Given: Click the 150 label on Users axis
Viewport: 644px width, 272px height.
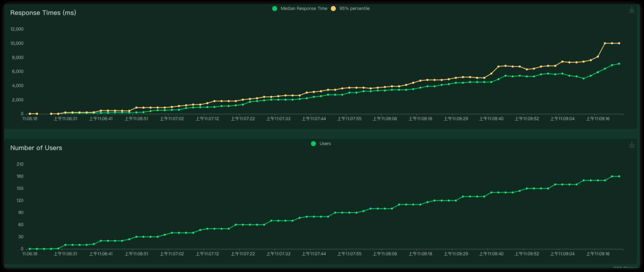Looking at the screenshot, I should (20, 188).
